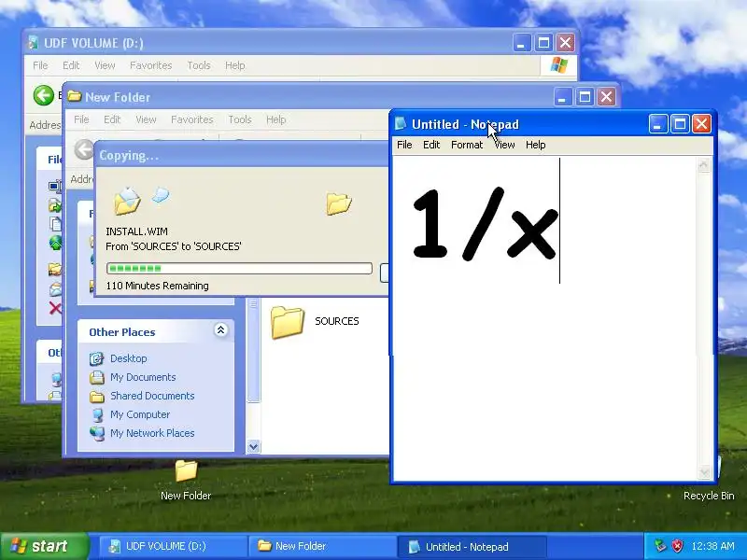Close the Notepad window
This screenshot has width=747, height=560.
[x=701, y=124]
